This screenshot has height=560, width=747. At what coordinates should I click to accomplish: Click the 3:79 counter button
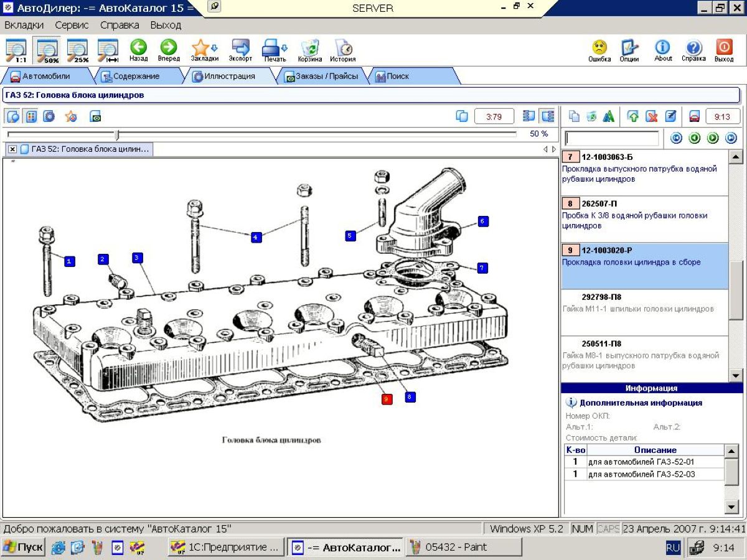tap(494, 116)
